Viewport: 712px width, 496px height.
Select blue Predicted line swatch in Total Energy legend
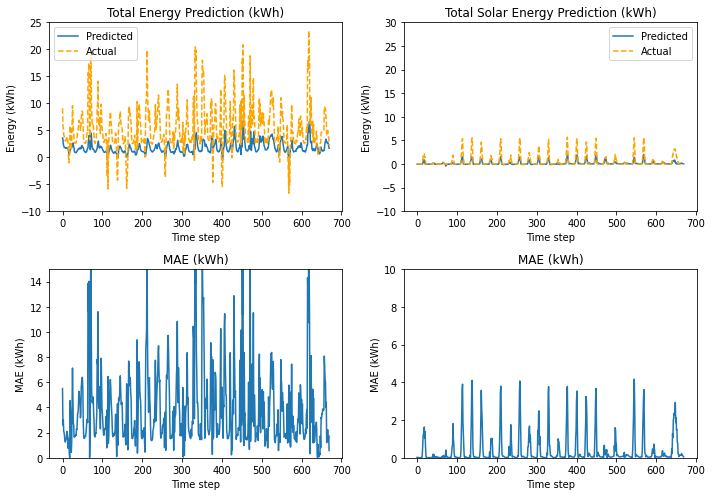[x=68, y=36]
